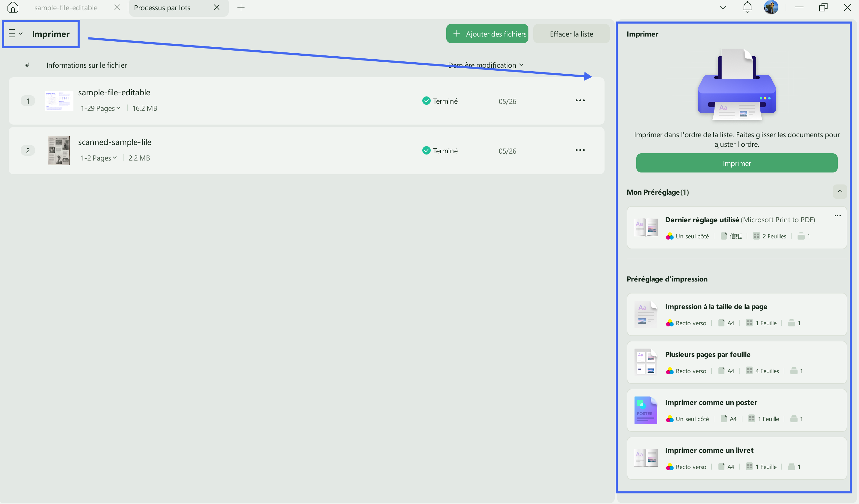Screen dimensions: 859x504
Task: Expand 1-29 Pages range dropdown
Action: coord(101,108)
